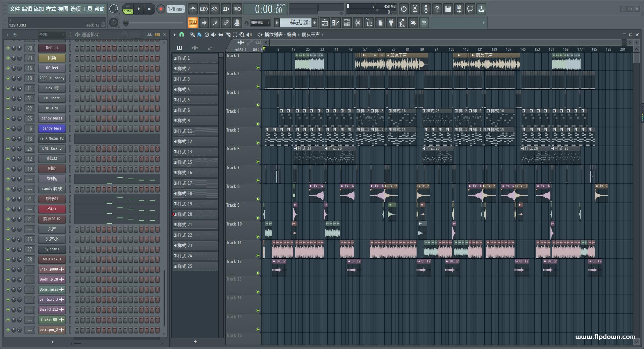This screenshot has width=644, height=349.
Task: Toggle multilink controllers icon
Action: click(x=237, y=23)
